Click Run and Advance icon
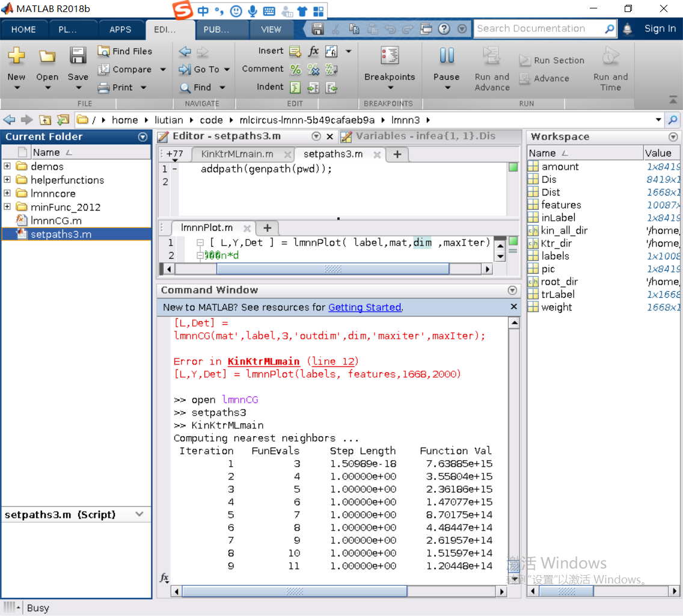This screenshot has height=616, width=683. pyautogui.click(x=492, y=56)
